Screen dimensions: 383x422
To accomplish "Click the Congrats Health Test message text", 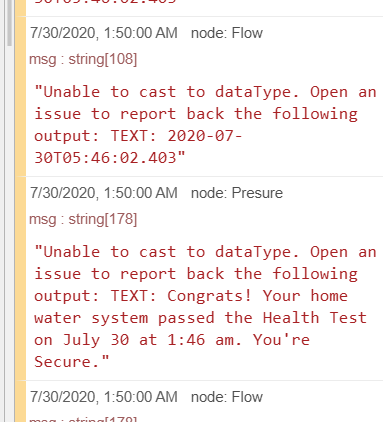I will [x=205, y=307].
